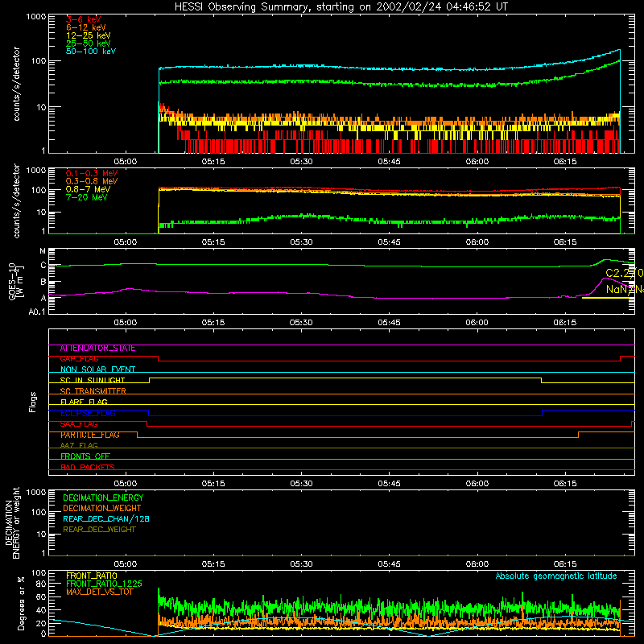Pick the cyan '50-100 keV' legend label

coord(91,52)
